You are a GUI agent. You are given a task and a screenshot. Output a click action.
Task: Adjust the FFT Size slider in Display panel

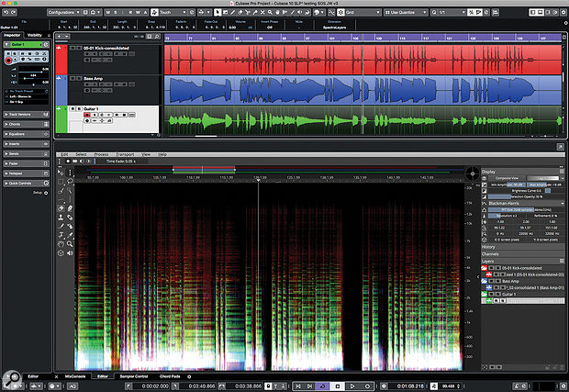[x=526, y=210]
